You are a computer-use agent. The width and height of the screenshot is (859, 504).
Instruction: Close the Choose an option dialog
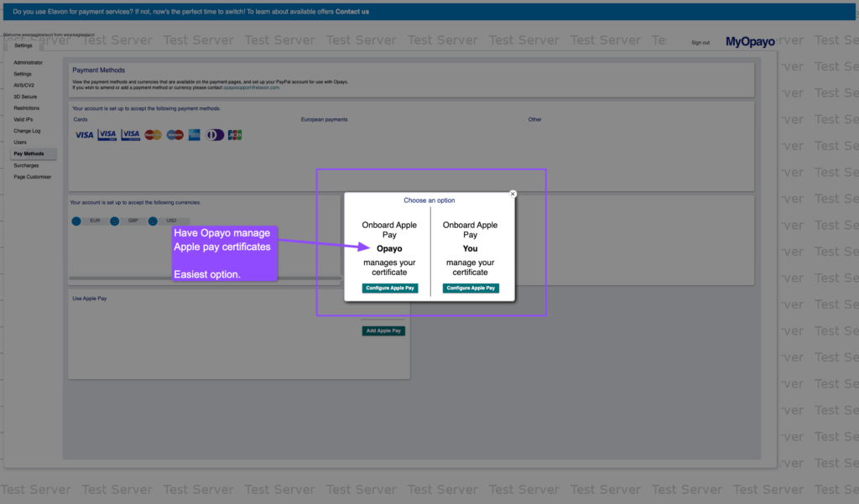[513, 194]
